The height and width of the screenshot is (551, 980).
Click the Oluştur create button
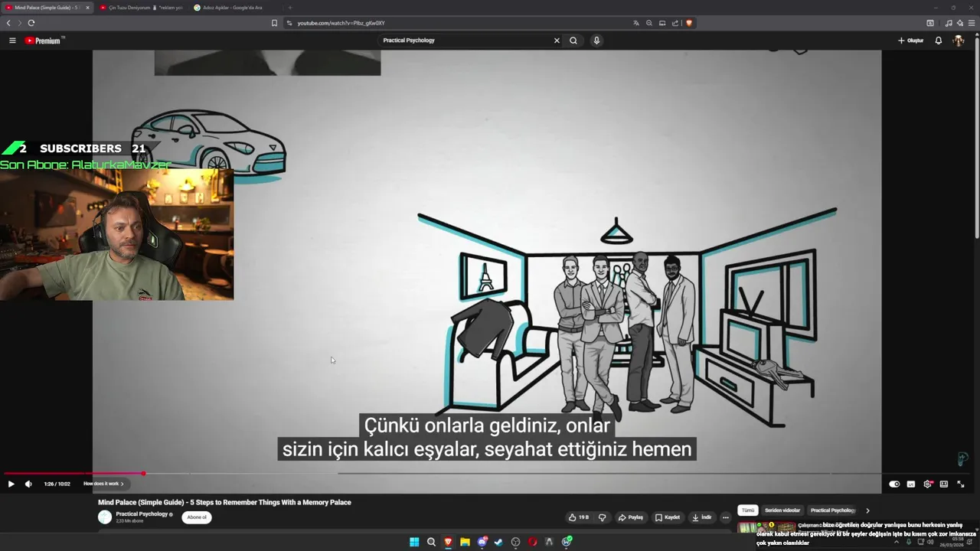pos(911,41)
